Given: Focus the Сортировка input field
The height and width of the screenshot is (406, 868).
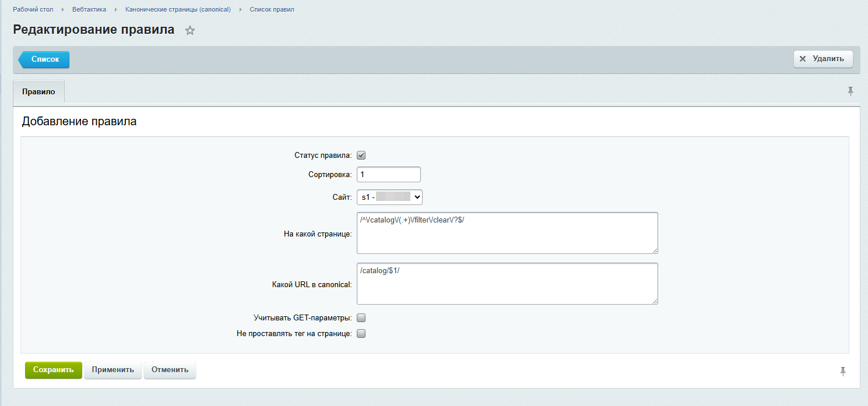Looking at the screenshot, I should coord(388,175).
